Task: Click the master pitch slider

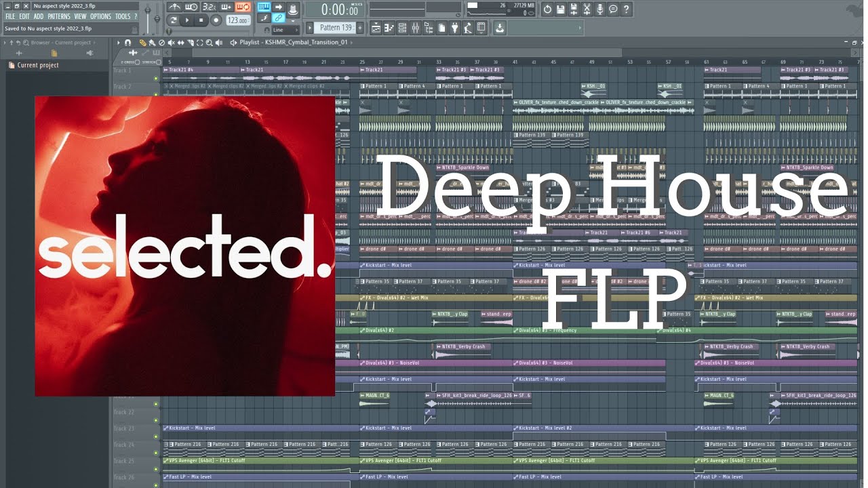Action: click(x=157, y=19)
